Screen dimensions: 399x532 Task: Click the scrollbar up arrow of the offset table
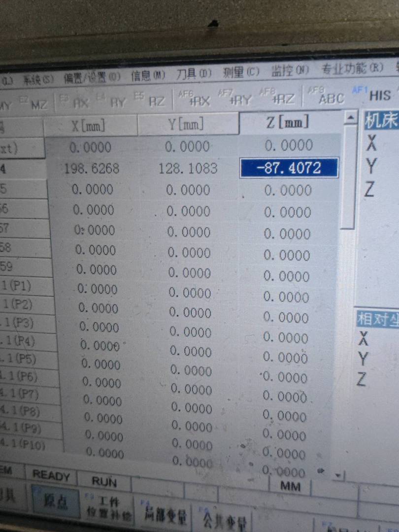pyautogui.click(x=351, y=117)
